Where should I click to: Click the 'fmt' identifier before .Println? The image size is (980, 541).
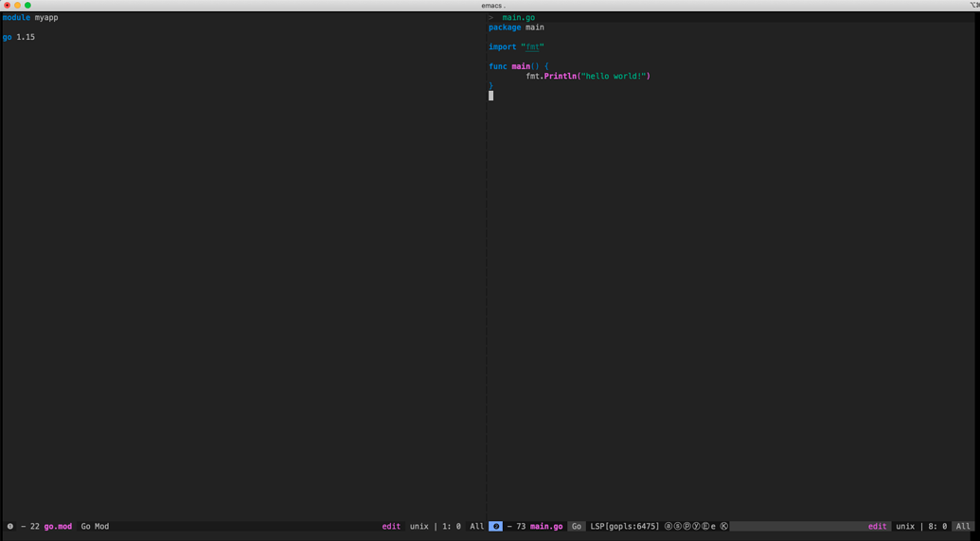532,77
